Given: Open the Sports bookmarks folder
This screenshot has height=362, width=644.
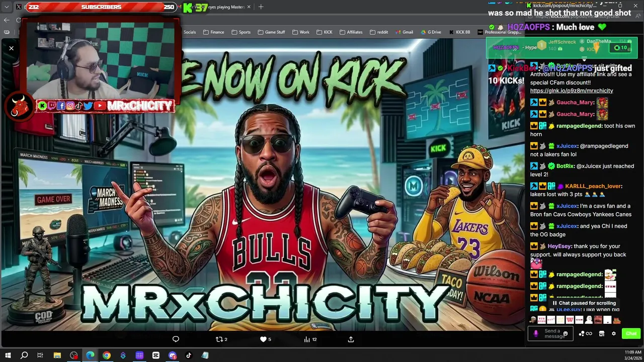Looking at the screenshot, I should coord(241,32).
